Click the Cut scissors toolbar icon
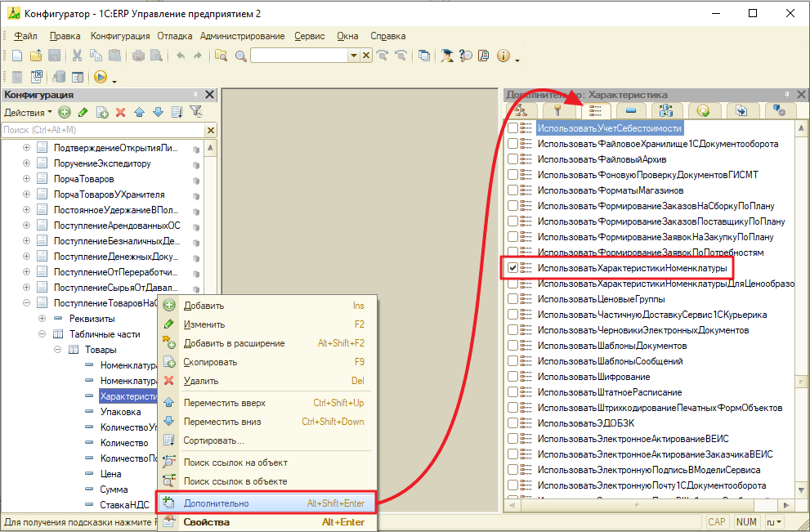Image resolution: width=810 pixels, height=532 pixels. click(x=77, y=56)
